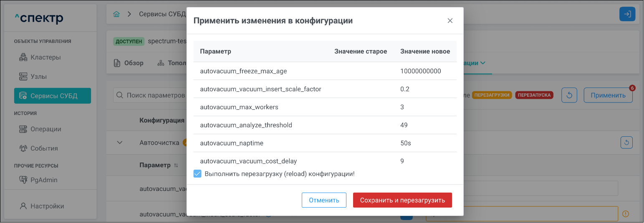
Task: Click the Применить button
Action: click(x=608, y=95)
